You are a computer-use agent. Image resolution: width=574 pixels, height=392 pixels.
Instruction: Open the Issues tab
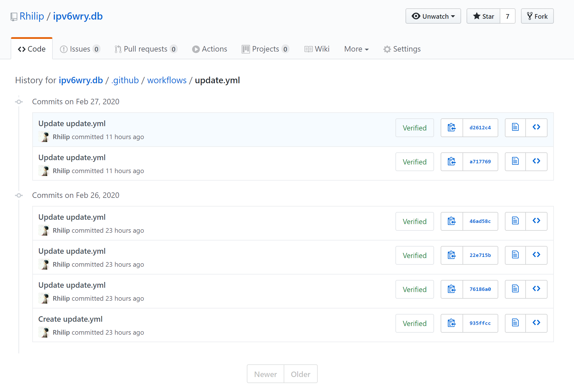[80, 49]
